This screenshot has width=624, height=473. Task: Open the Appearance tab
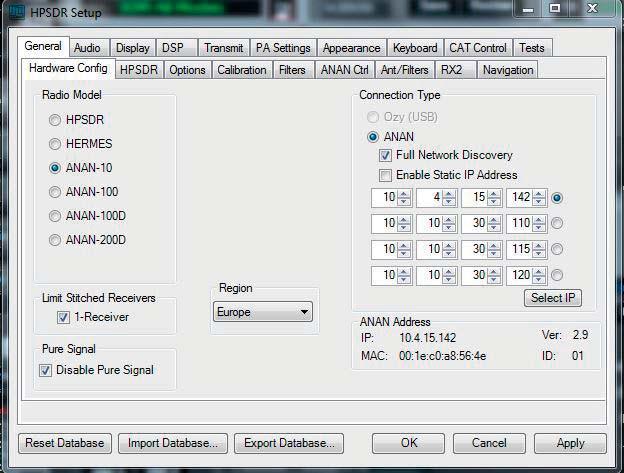(351, 48)
